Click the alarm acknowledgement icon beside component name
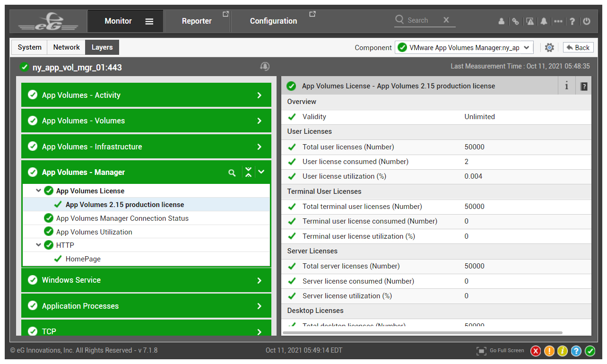 click(x=265, y=67)
